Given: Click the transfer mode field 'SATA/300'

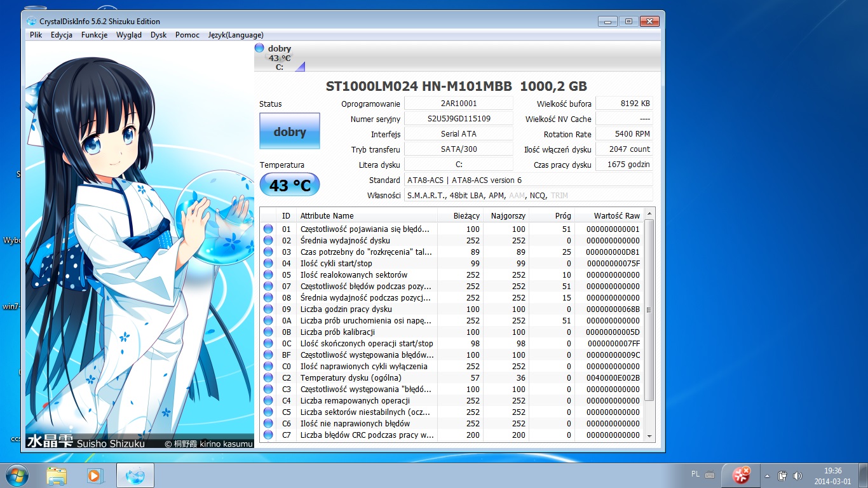Looking at the screenshot, I should coord(459,149).
